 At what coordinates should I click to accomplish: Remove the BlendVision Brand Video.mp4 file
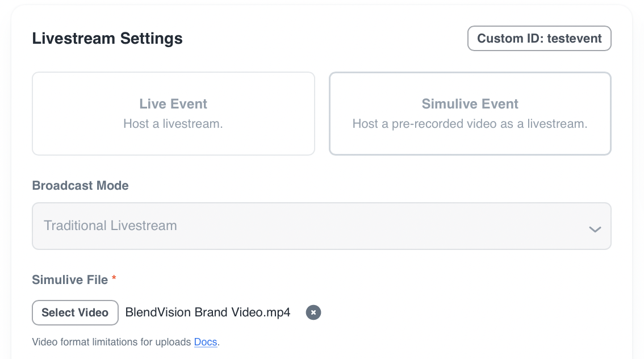313,312
